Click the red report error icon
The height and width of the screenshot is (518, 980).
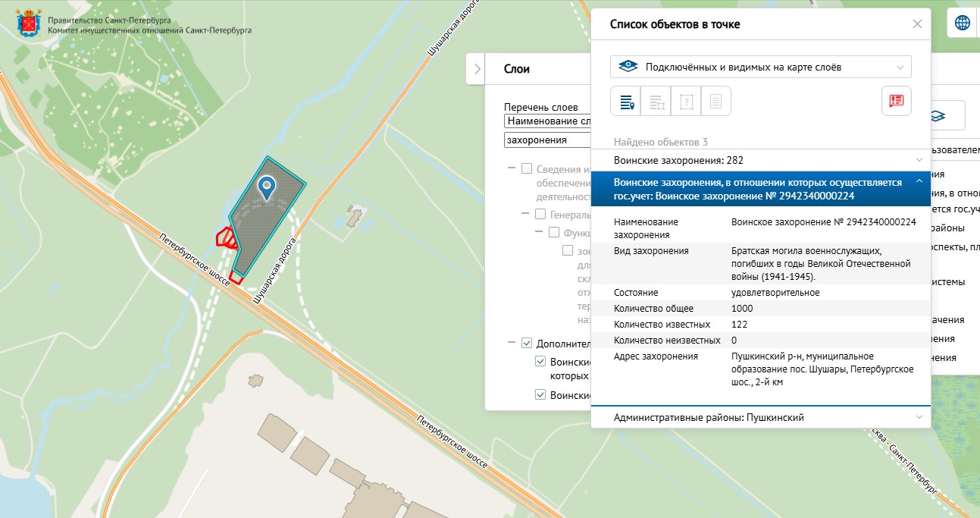tap(897, 102)
